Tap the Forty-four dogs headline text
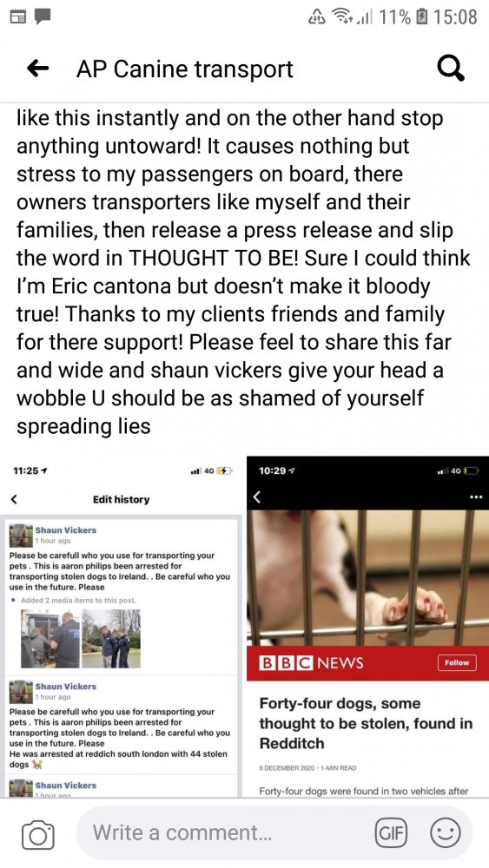 [366, 723]
